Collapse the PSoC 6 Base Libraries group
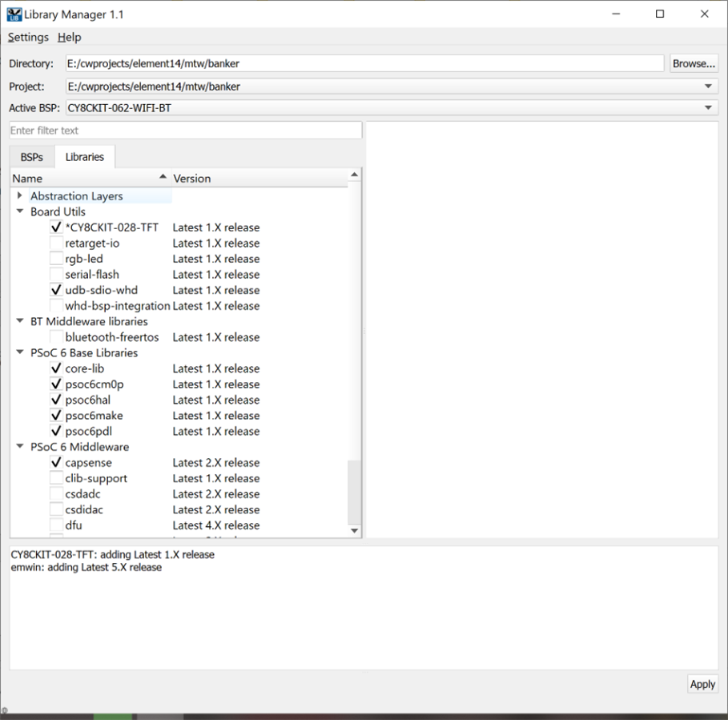Viewport: 728px width, 720px height. (x=19, y=352)
